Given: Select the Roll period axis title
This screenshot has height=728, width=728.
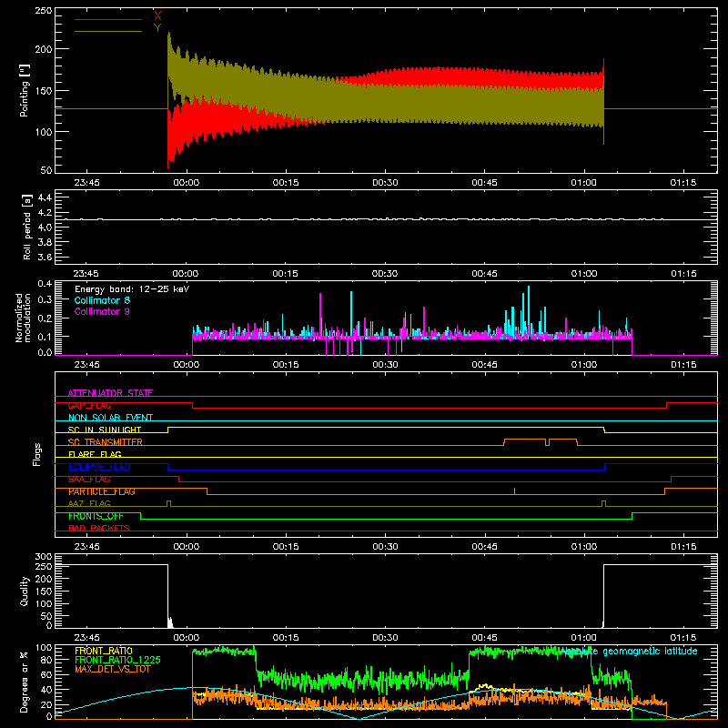Looking at the screenshot, I should [x=26, y=227].
